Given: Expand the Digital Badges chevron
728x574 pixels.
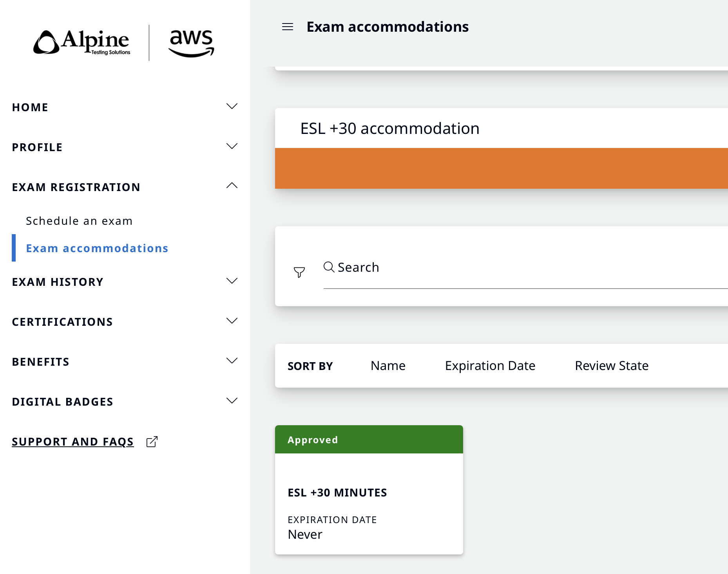Looking at the screenshot, I should tap(232, 401).
